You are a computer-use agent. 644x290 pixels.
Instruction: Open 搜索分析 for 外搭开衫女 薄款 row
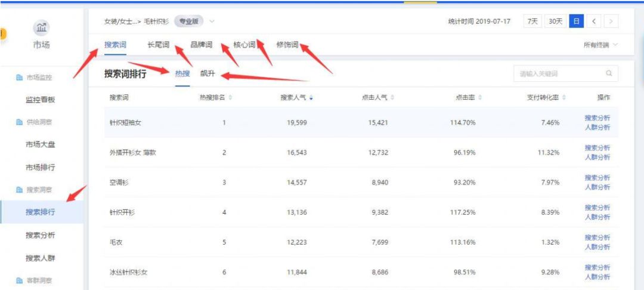(597, 148)
